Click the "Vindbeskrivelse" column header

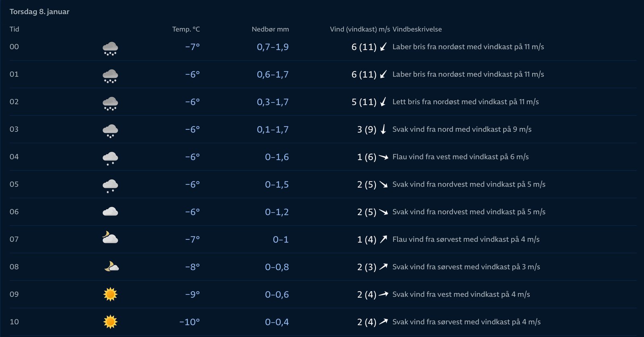coord(417,29)
